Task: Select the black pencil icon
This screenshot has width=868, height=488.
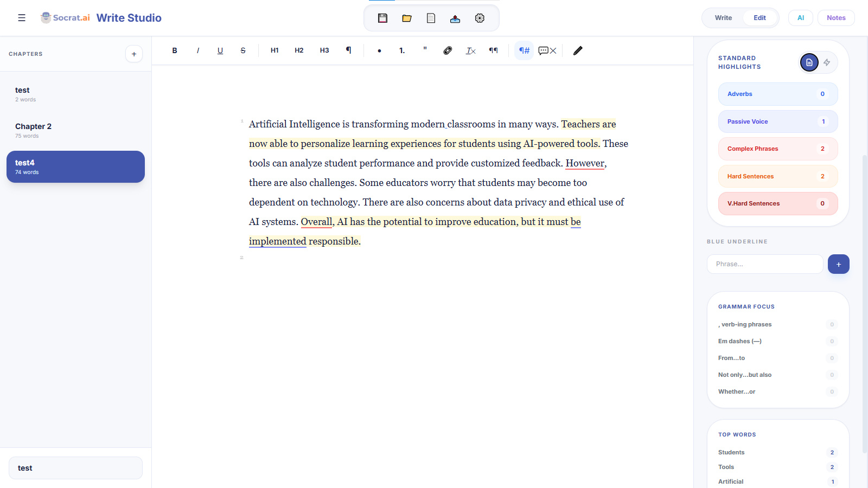Action: (578, 50)
